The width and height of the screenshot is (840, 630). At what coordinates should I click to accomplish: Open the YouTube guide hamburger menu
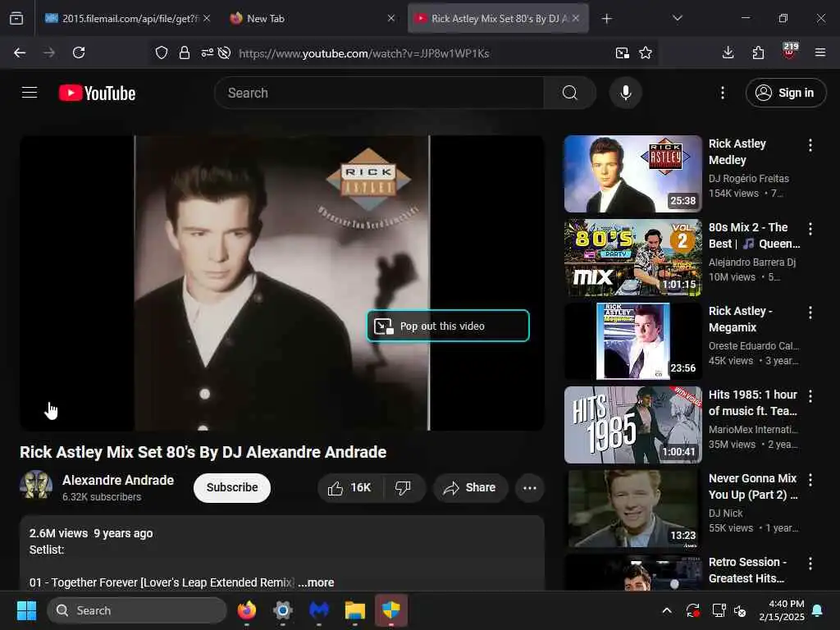(x=30, y=93)
